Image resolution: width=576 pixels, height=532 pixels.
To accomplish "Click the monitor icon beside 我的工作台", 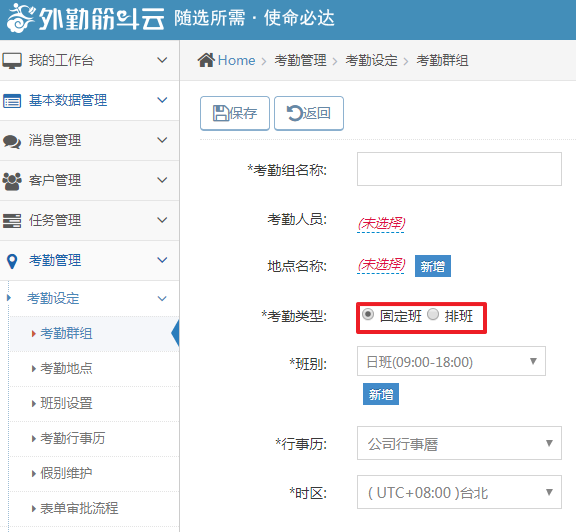I will (x=12, y=61).
